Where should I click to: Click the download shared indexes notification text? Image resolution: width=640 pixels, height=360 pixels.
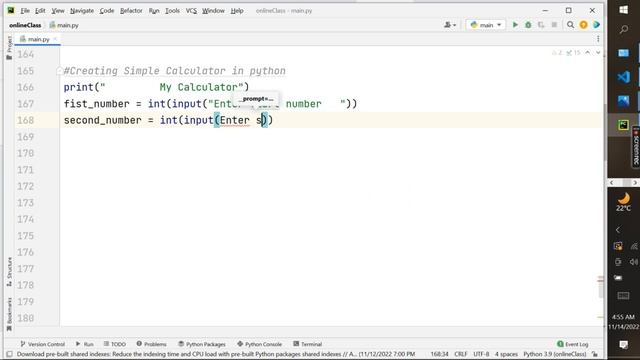tap(216, 354)
